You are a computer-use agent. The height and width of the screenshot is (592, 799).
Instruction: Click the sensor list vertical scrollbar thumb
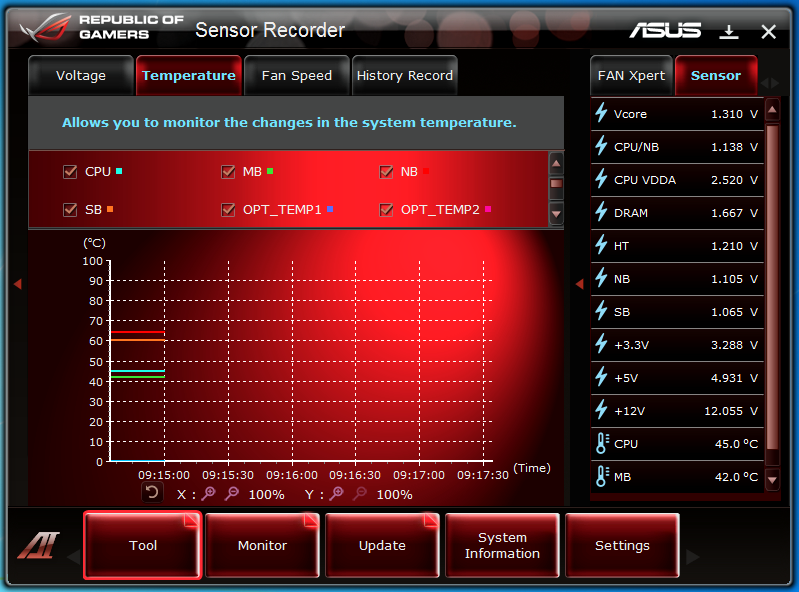click(x=772, y=288)
